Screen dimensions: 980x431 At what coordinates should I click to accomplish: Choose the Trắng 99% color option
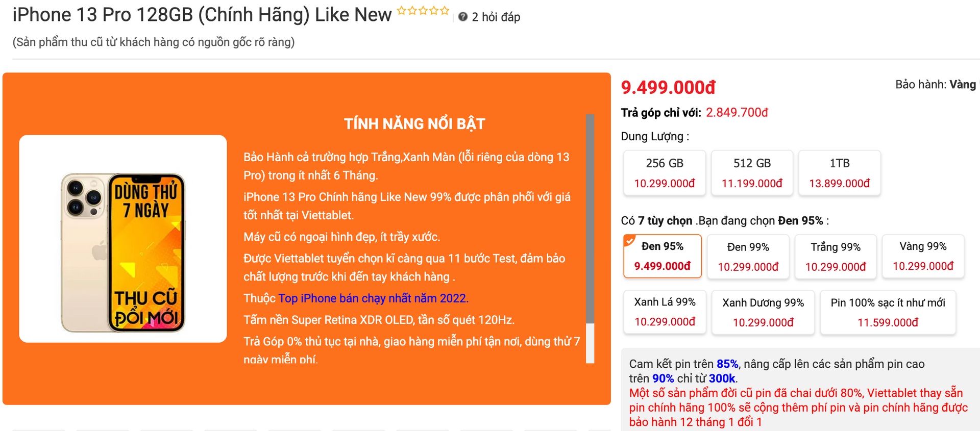coord(836,257)
